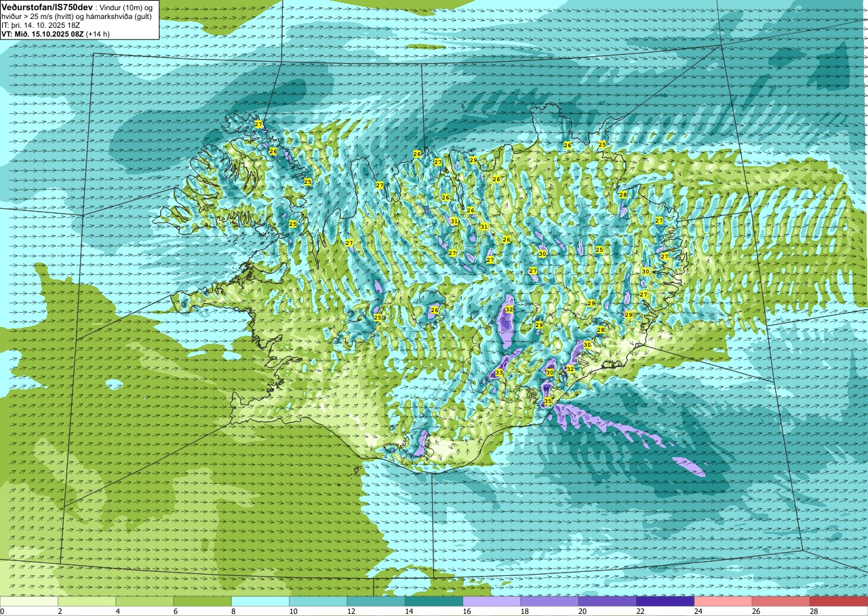
Task: Click the olive green 6–8 legend swatch
Action: click(203, 601)
